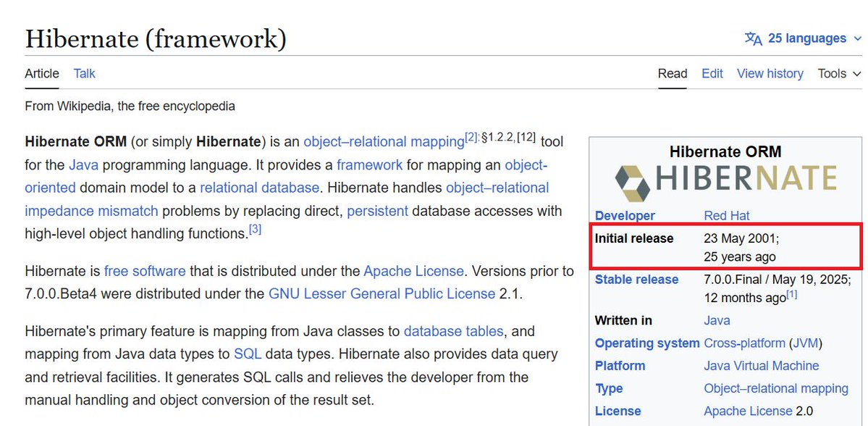Open Object–relational mapping link in Type row
868x426 pixels.
[x=776, y=388]
